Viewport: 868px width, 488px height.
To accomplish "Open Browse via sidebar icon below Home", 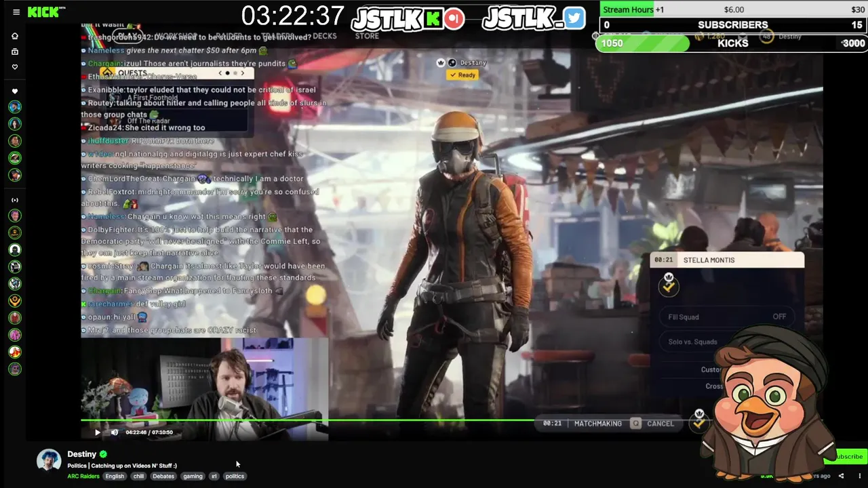I will [15, 52].
